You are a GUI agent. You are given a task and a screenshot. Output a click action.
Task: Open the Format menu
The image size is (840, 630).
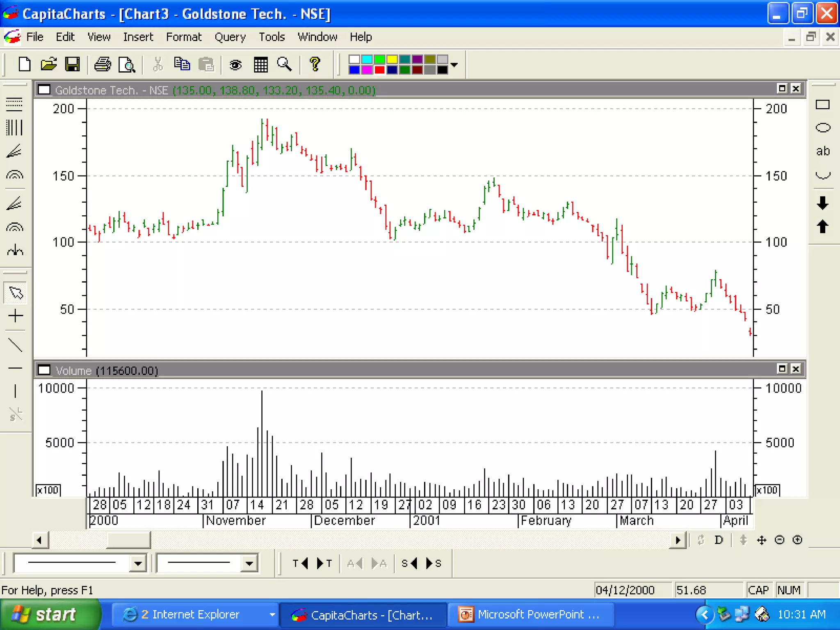(183, 37)
